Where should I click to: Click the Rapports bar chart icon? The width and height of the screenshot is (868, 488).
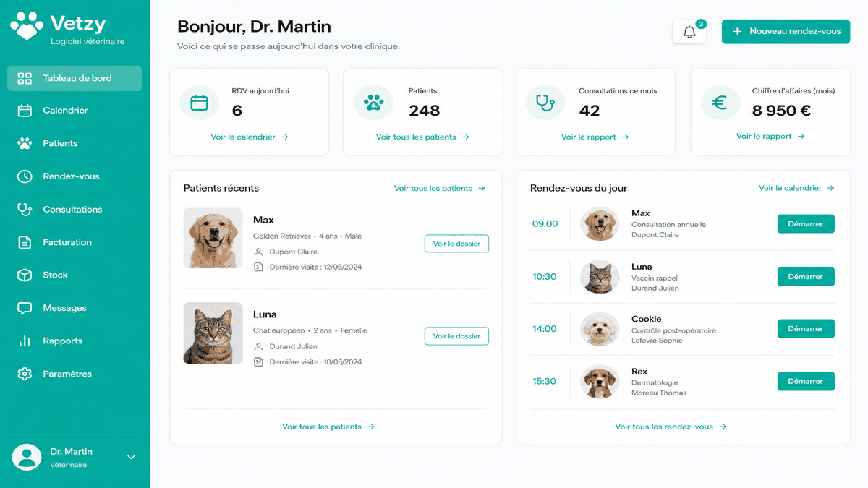25,341
